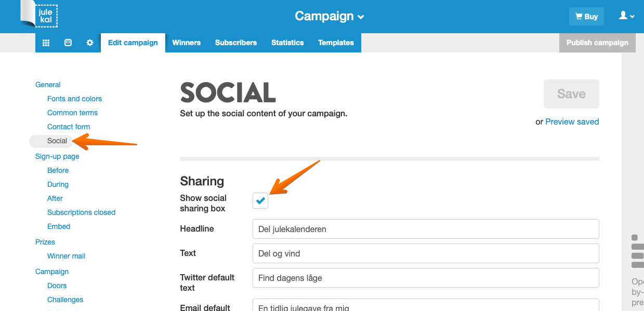Switch to the Winners tab
Viewport: 644px width, 311px height.
(x=187, y=43)
